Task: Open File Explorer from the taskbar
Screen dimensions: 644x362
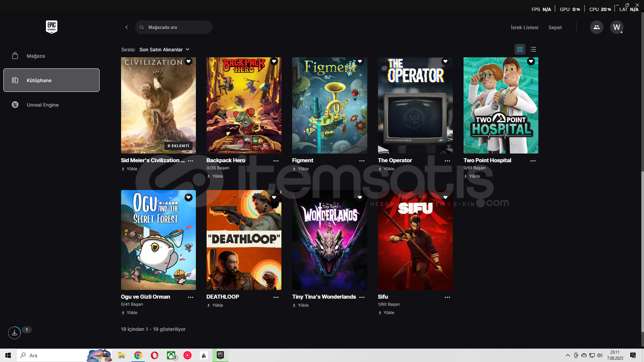Action: [x=121, y=355]
